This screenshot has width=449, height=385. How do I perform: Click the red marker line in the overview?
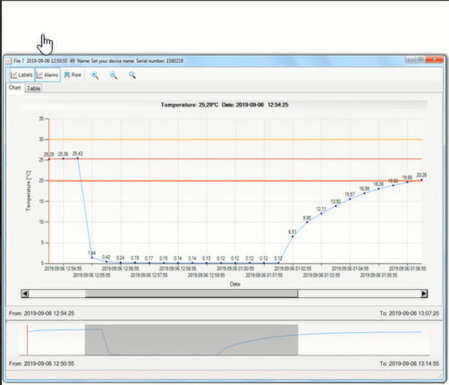[27, 340]
